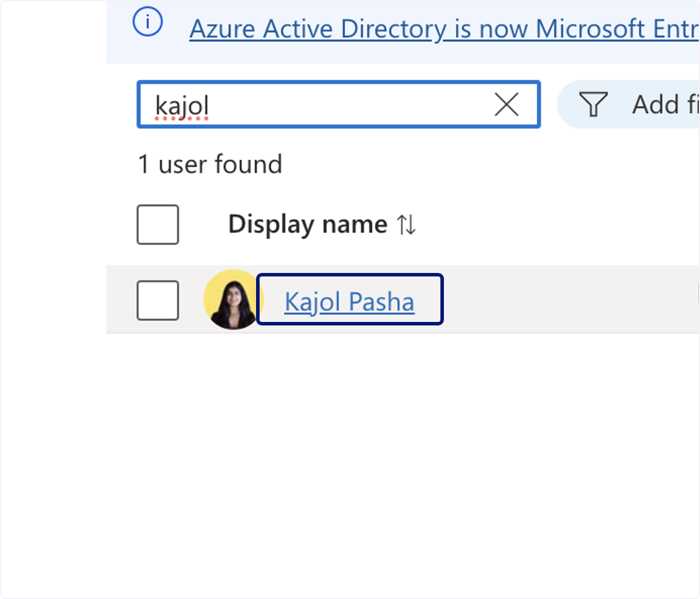Click into the search box containing kajol
The width and height of the screenshot is (700, 599).
pos(338,105)
